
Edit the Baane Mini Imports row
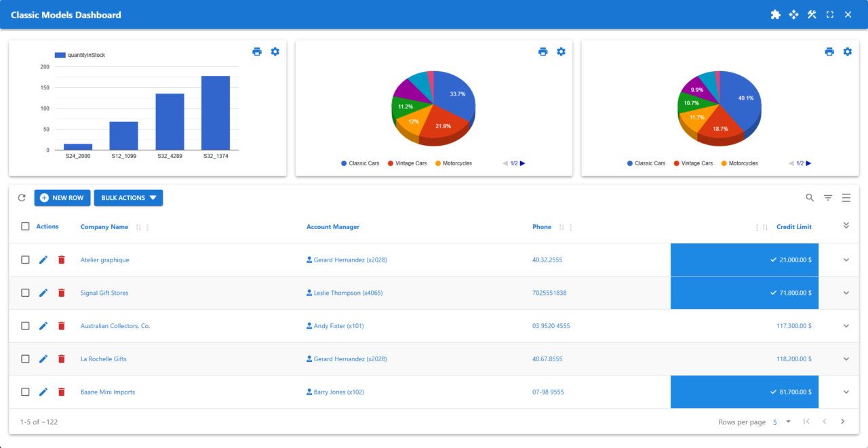click(43, 392)
